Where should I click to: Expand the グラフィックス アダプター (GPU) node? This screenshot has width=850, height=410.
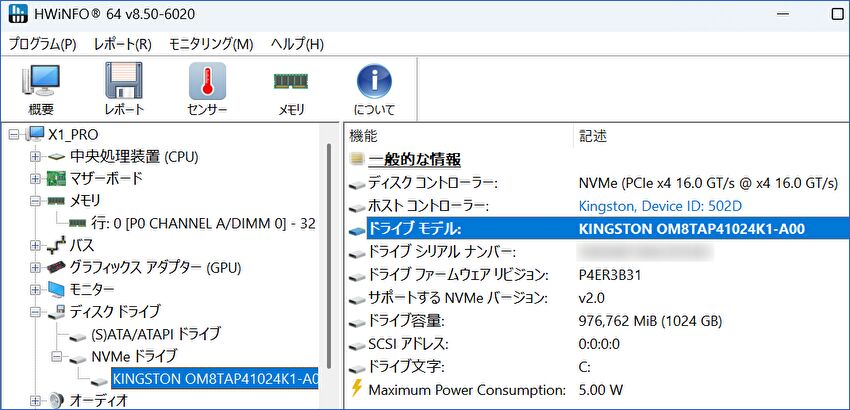pos(35,267)
